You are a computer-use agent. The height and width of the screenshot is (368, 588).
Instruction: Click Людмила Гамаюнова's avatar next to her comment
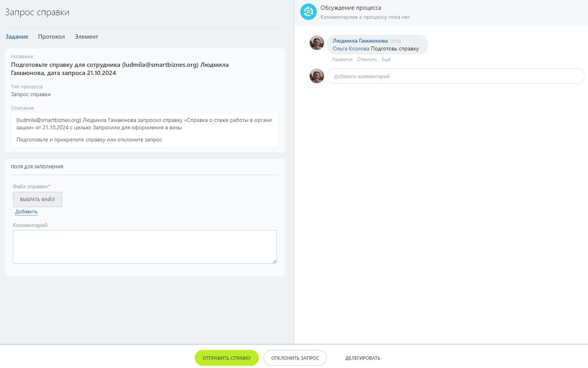(x=317, y=43)
